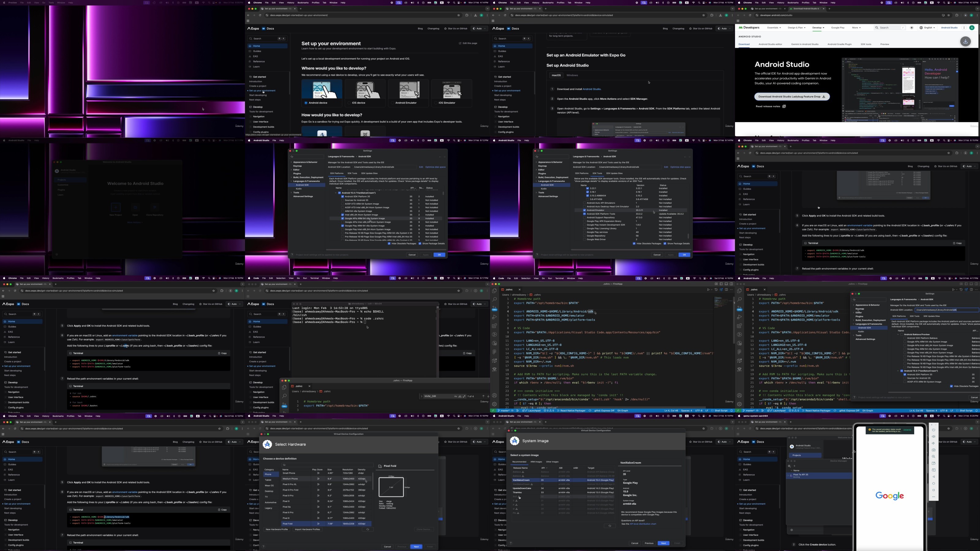Click the Play Store icon in Pixel 9 Pro XL row

318,485
